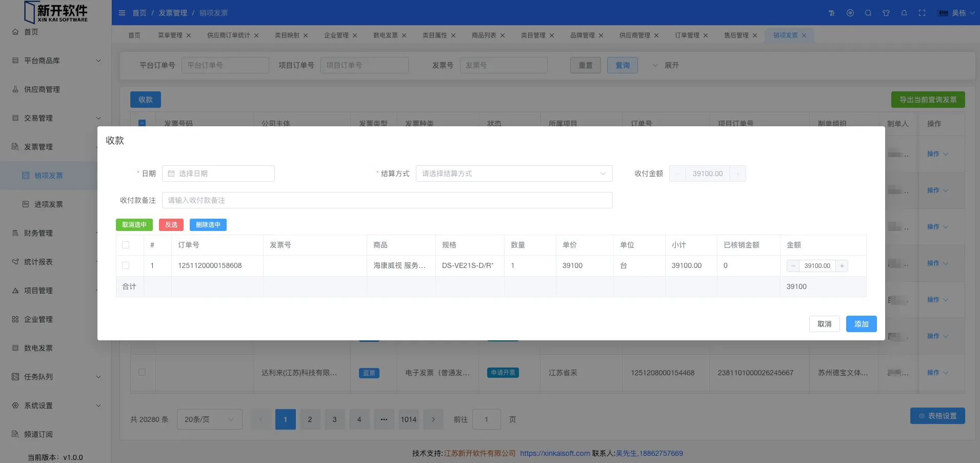Open the 进项发票 sidebar menu item
Screen dimensions: 980x463
[49, 204]
